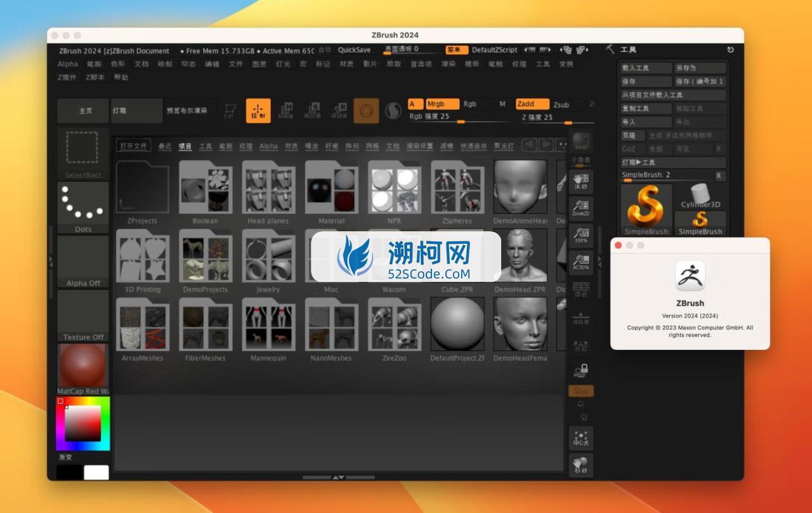Click the BPR render sphere icon
Image resolution: width=812 pixels, height=513 pixels.
[x=581, y=142]
